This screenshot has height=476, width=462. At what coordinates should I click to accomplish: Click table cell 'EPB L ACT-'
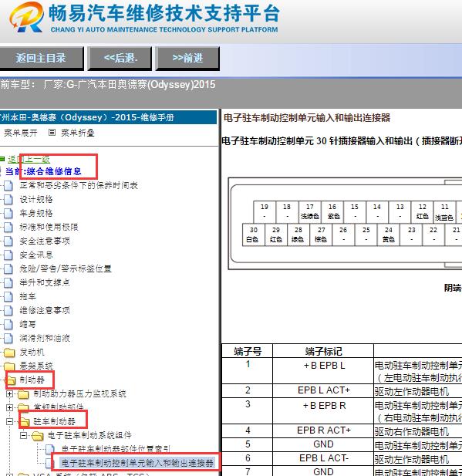324,458
